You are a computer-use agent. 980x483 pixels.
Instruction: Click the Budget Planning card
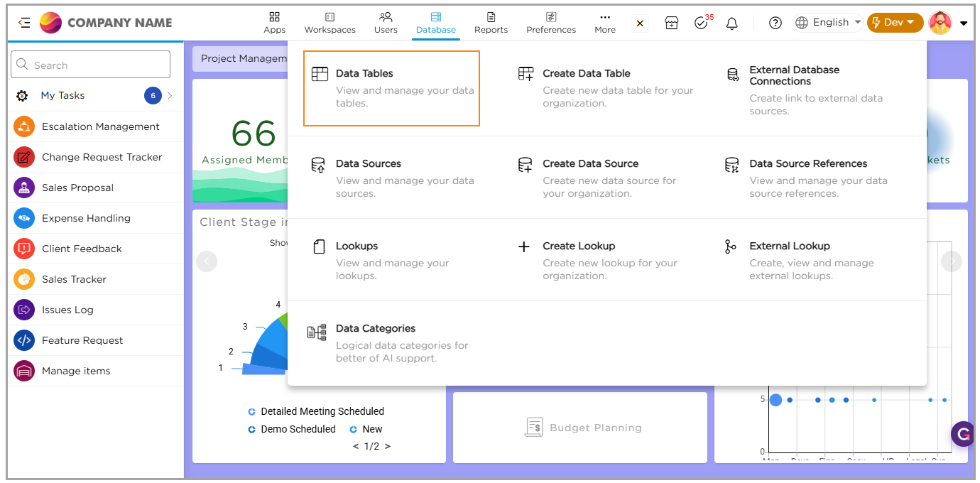click(x=580, y=428)
